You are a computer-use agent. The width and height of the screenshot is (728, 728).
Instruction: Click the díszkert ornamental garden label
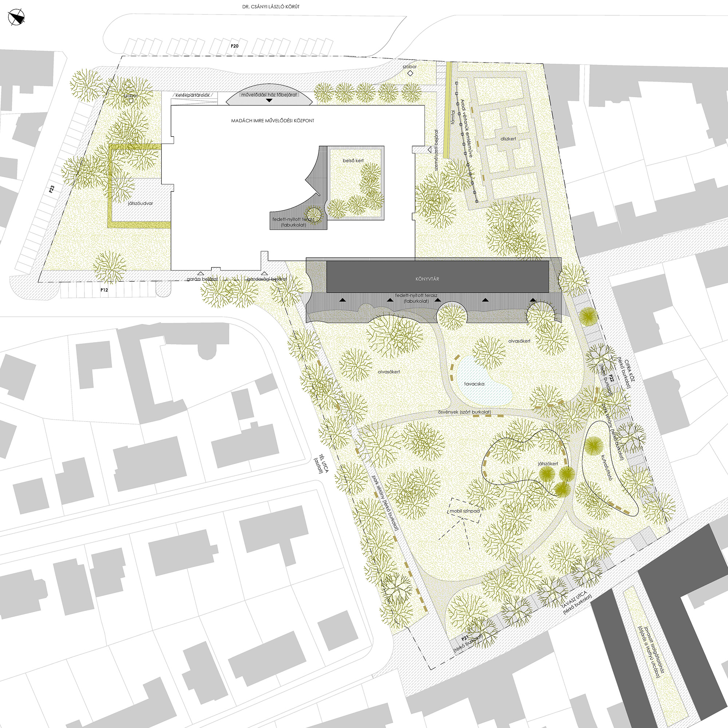508,139
